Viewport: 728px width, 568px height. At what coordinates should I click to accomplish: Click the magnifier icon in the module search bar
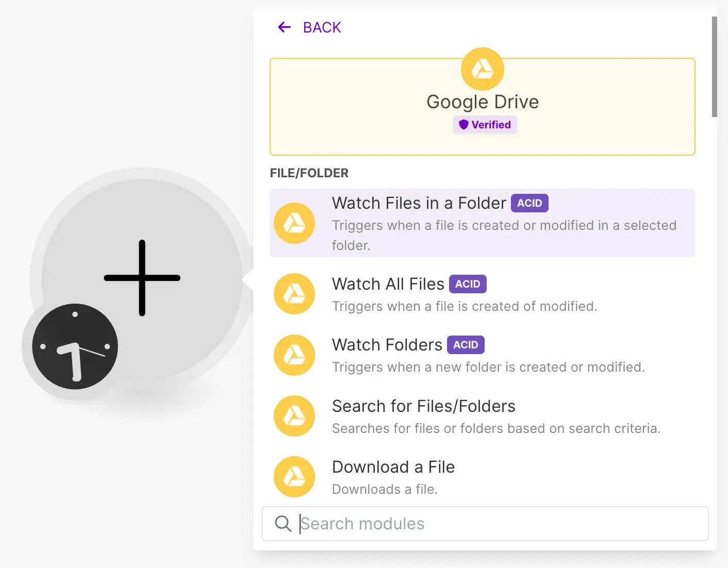[283, 523]
